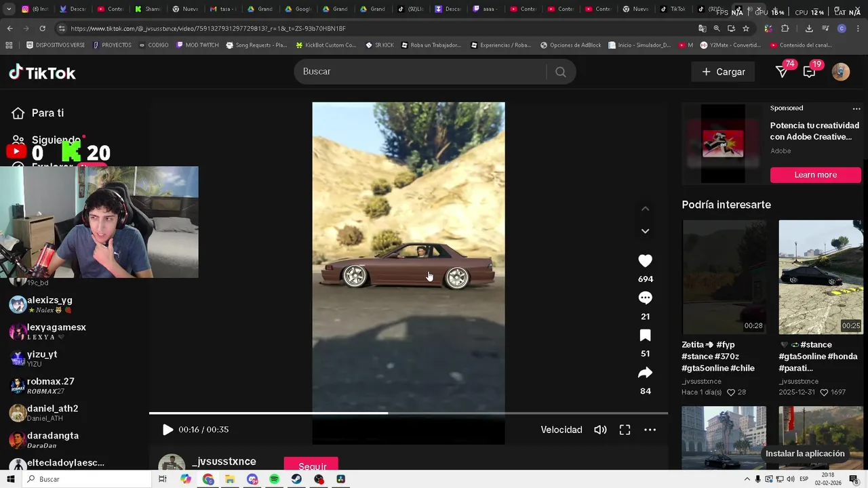
Task: Click the TikTok logo
Action: pyautogui.click(x=42, y=73)
